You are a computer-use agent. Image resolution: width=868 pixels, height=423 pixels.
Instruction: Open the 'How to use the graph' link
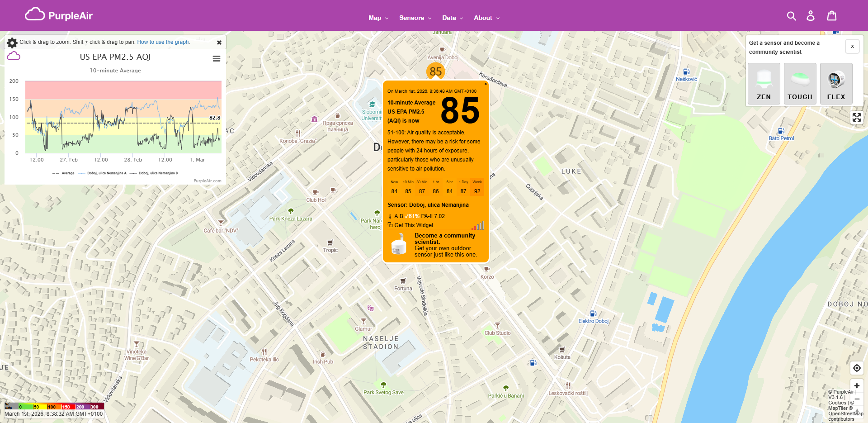163,42
